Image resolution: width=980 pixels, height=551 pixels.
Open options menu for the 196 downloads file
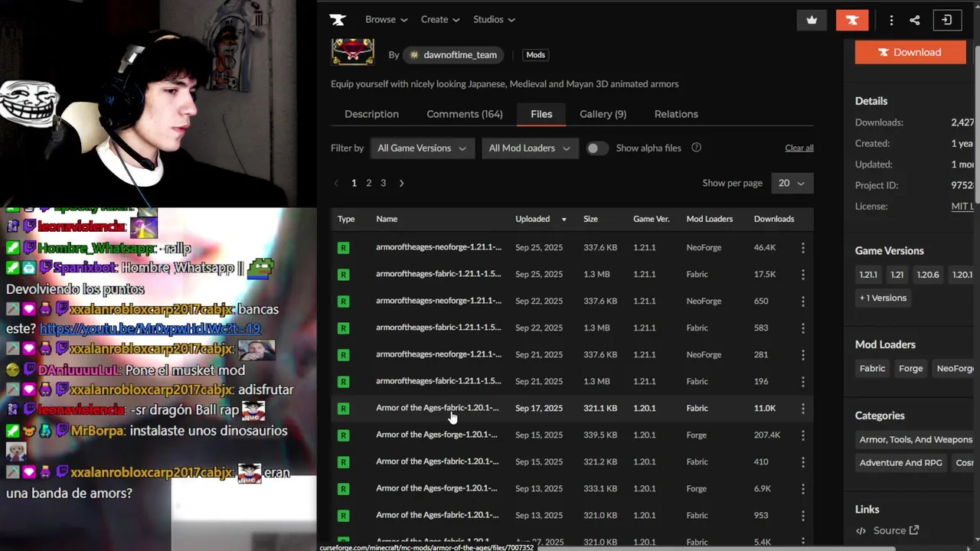click(802, 382)
